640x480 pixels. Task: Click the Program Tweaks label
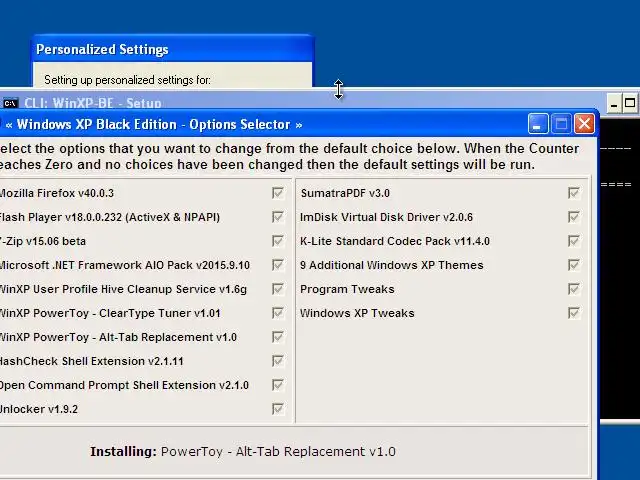click(347, 289)
